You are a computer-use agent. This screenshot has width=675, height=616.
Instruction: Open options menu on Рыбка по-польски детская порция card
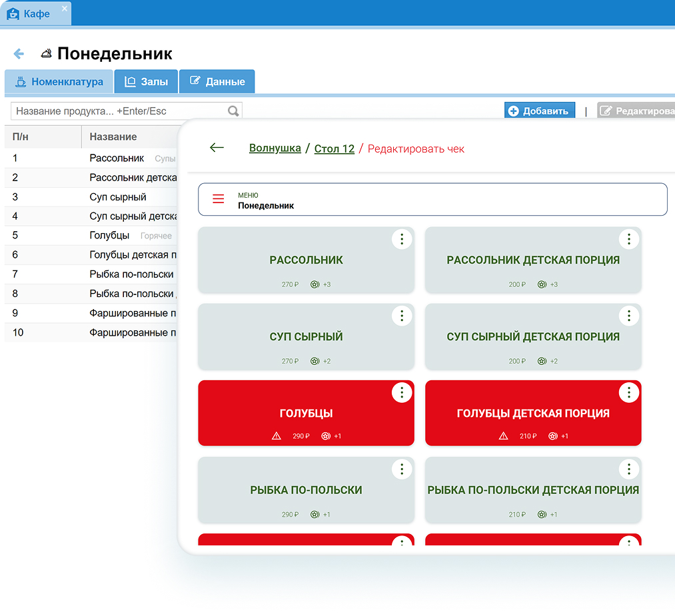[x=628, y=469]
